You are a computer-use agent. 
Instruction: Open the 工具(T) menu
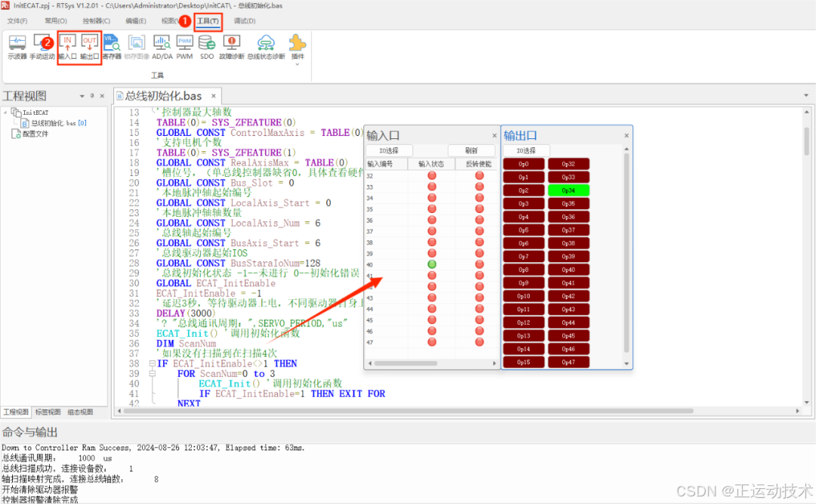pyautogui.click(x=209, y=20)
